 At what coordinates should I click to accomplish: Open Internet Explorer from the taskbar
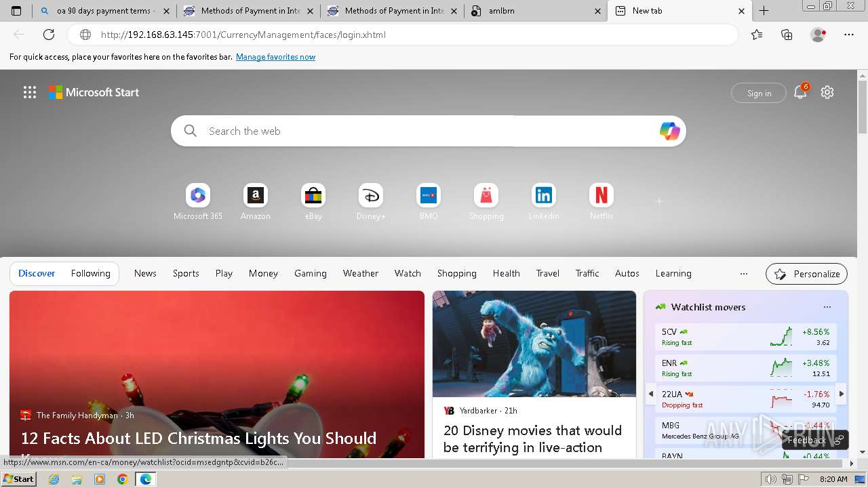(x=54, y=479)
